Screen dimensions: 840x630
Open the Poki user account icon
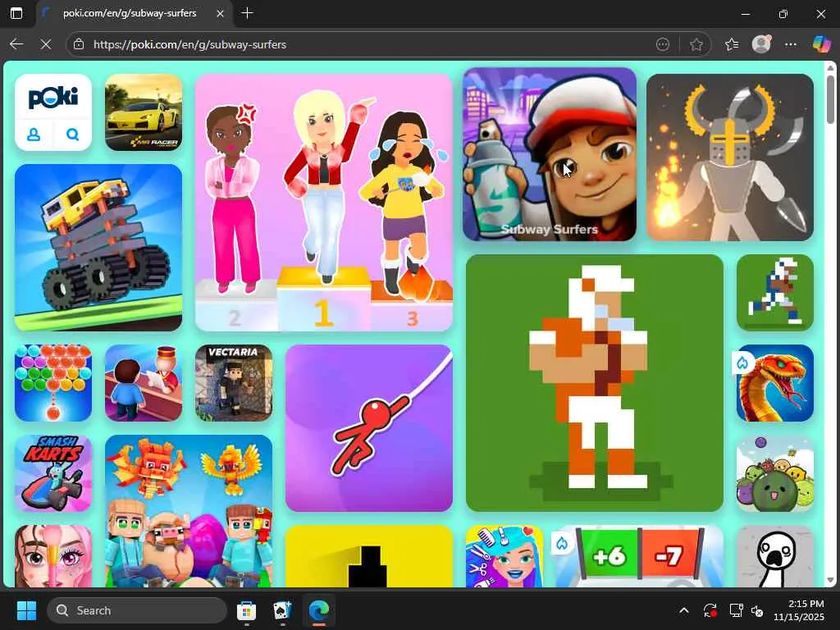34,135
